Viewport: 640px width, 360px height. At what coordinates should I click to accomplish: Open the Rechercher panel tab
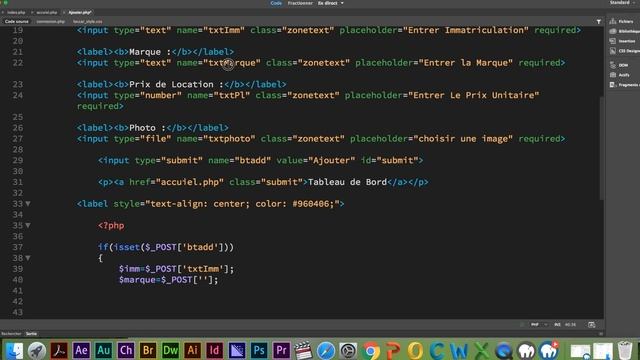11,333
